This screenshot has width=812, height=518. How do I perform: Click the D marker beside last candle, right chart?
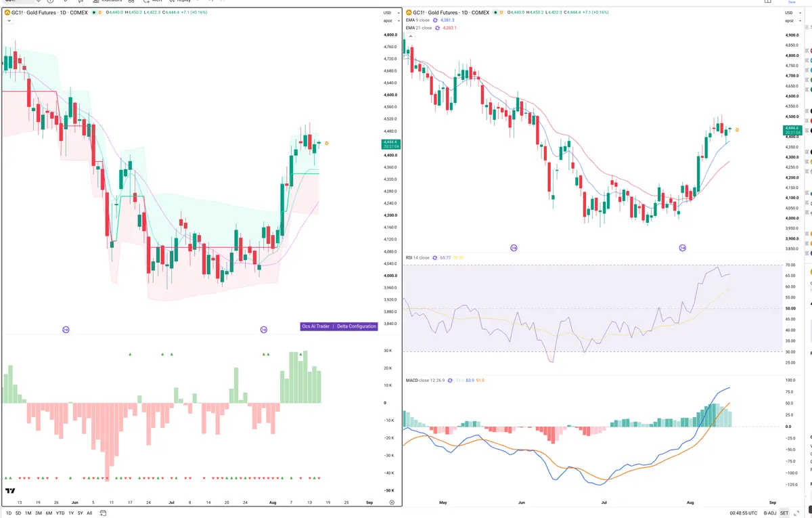click(737, 129)
